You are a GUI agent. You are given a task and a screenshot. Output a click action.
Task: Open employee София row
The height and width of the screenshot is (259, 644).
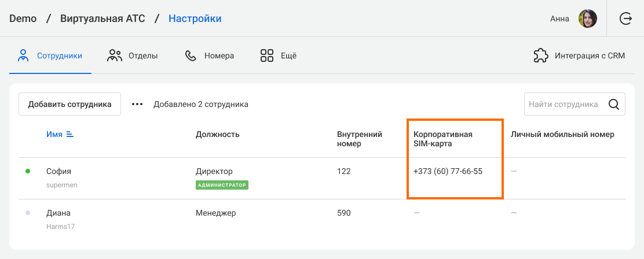coord(58,172)
